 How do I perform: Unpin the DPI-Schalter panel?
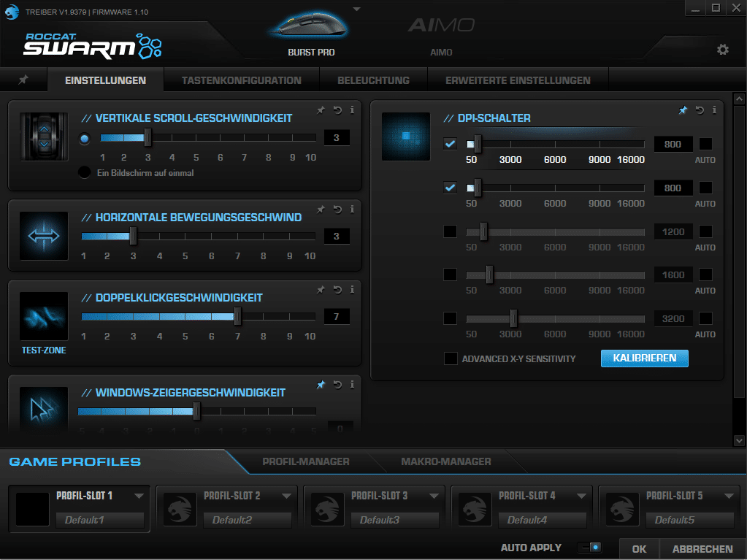[x=683, y=110]
